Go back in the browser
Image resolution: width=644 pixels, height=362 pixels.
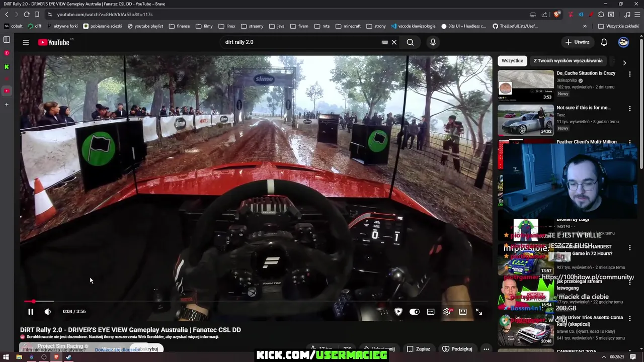[7, 15]
